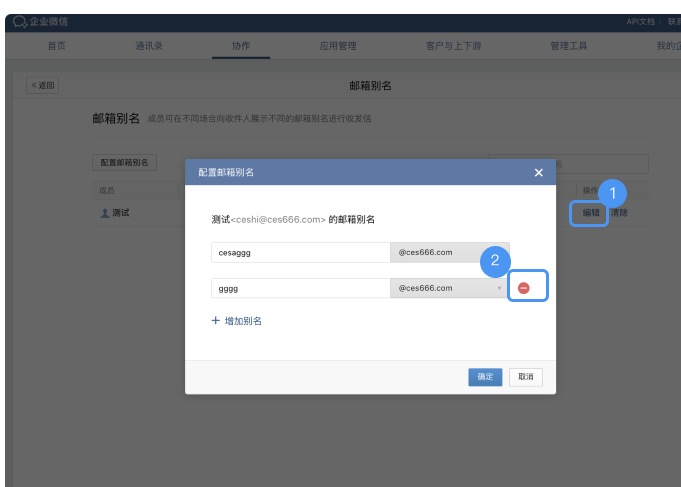
Task: Click 增加别名 link
Action: click(243, 321)
